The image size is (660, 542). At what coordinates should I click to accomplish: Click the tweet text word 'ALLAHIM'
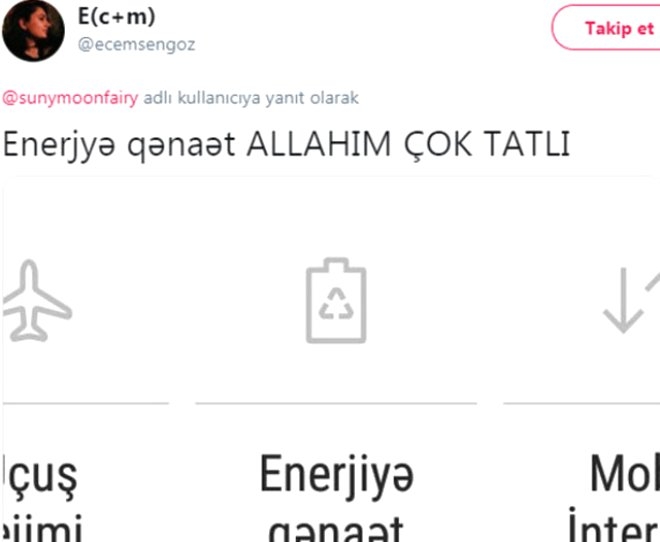[x=319, y=144]
